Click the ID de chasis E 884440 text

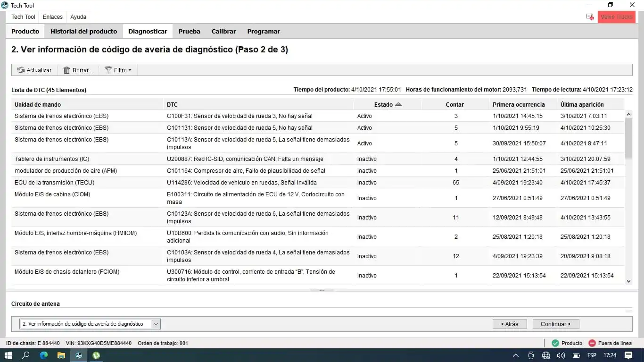[x=33, y=343]
